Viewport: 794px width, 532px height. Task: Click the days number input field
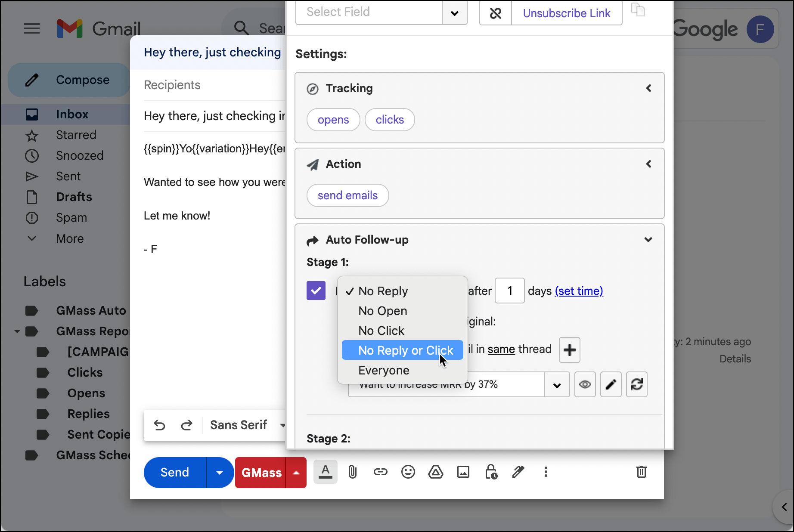(510, 291)
